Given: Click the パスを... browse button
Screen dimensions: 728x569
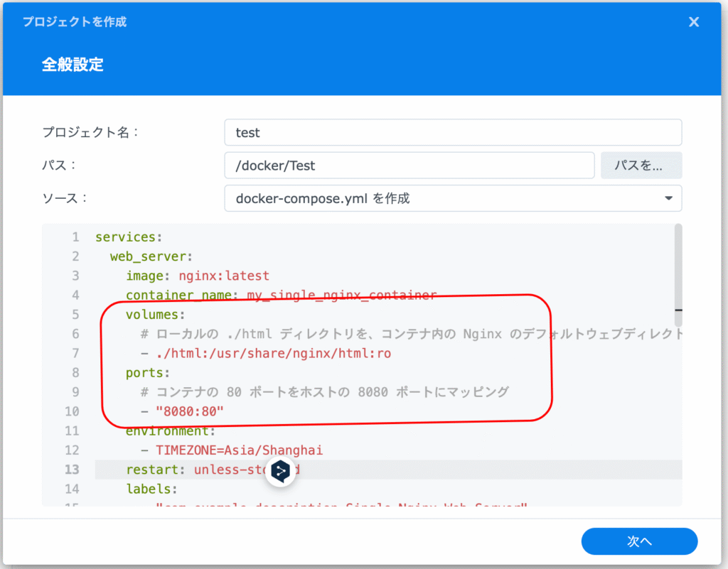Looking at the screenshot, I should 641,166.
